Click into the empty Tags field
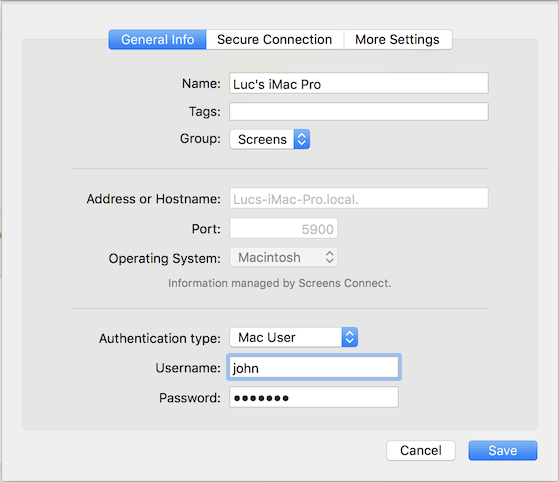Screen dimensions: 559x482 359,112
